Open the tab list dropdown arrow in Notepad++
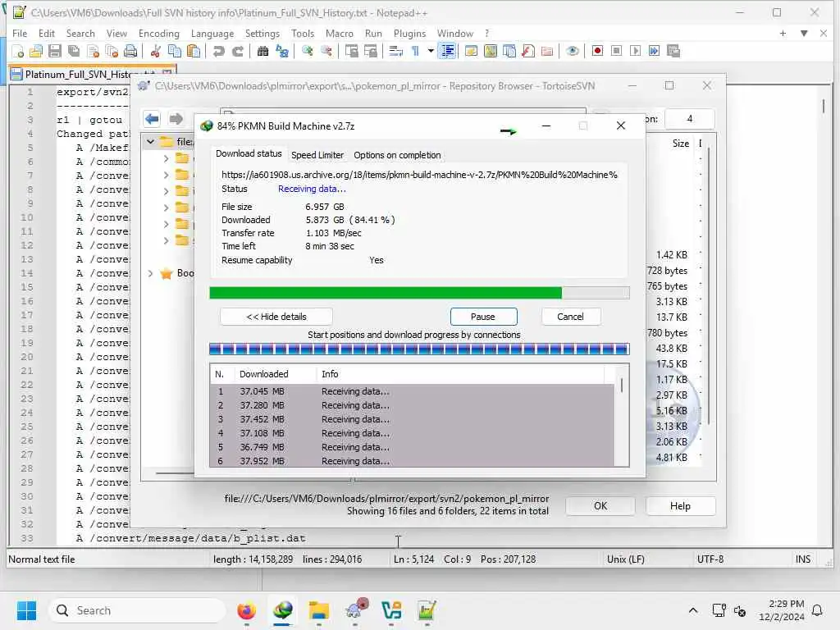Image resolution: width=840 pixels, height=630 pixels. (x=804, y=33)
